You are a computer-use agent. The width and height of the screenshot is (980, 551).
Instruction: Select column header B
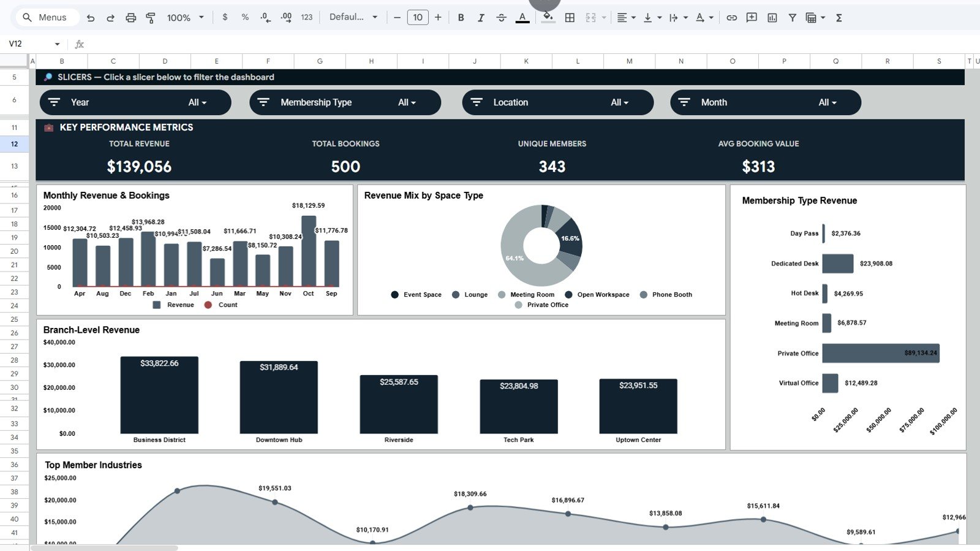(62, 61)
